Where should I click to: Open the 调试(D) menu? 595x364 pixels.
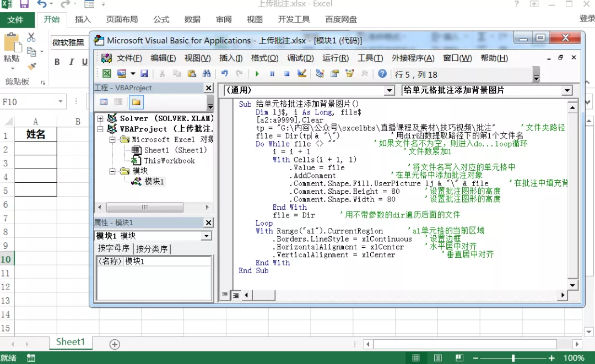[x=301, y=58]
